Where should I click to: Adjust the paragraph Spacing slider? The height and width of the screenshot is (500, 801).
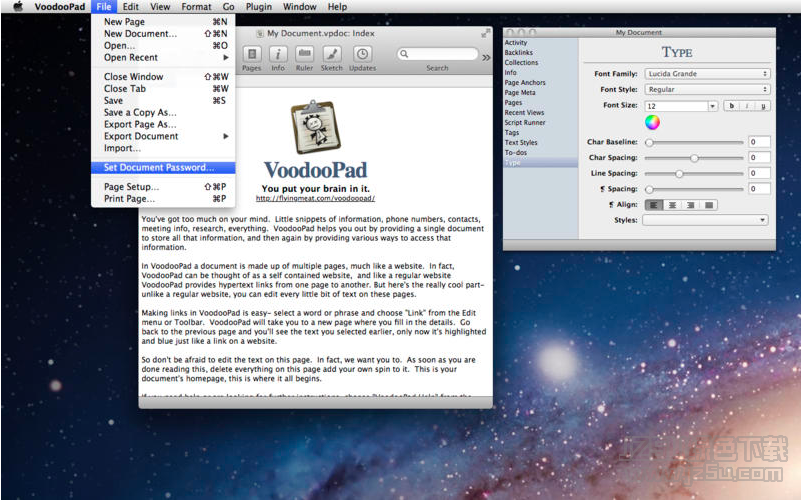coord(694,189)
